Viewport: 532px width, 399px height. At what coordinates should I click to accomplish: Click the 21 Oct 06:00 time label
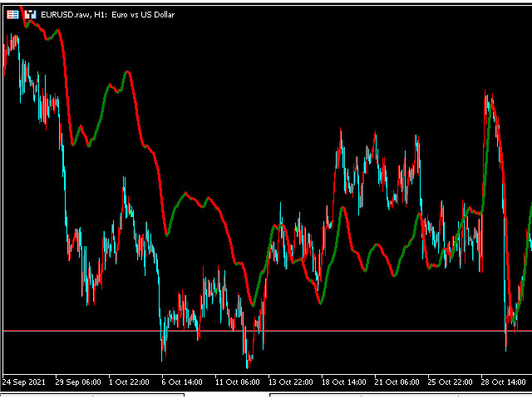coord(397,382)
